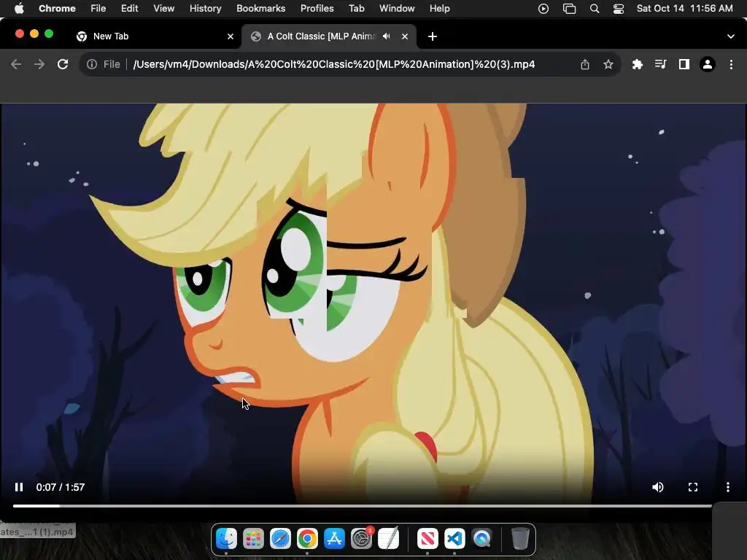This screenshot has height=560, width=747.
Task: Open Finder from the Dock
Action: click(x=226, y=539)
